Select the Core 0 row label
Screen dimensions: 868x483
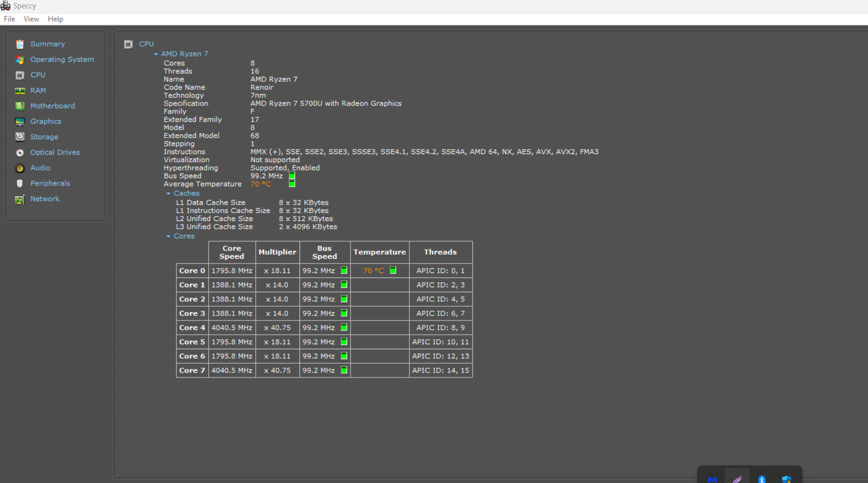(x=192, y=270)
